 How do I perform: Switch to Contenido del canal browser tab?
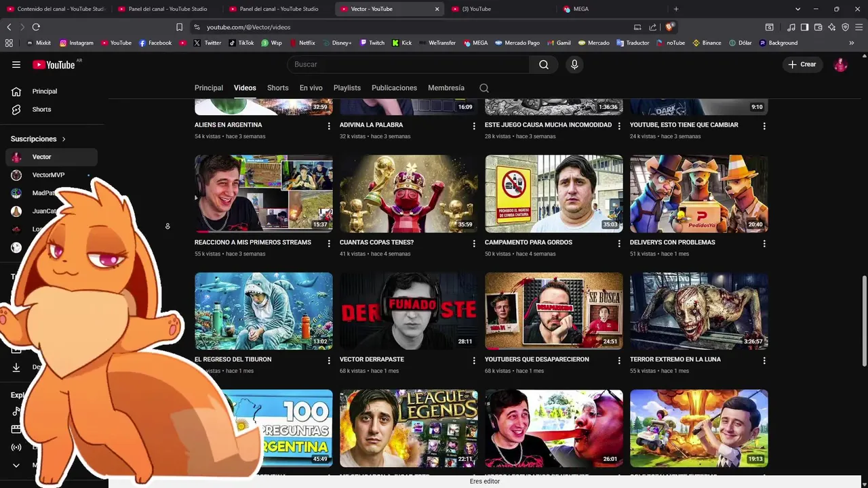[56, 9]
